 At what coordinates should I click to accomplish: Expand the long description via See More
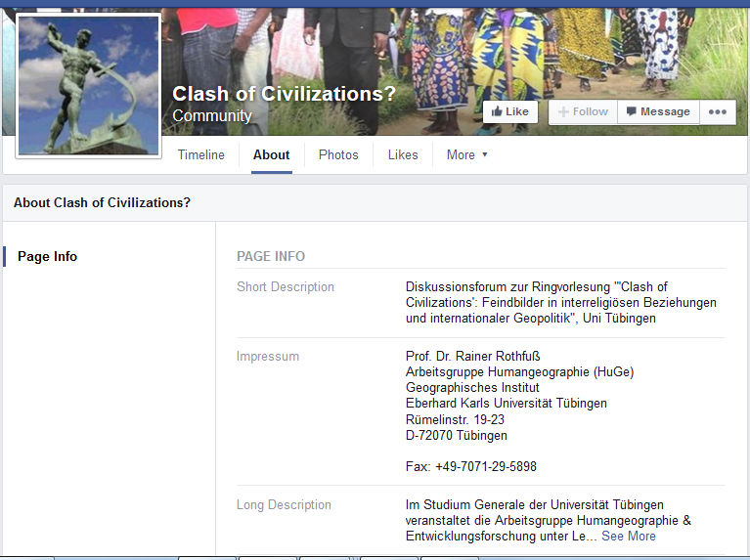(628, 537)
